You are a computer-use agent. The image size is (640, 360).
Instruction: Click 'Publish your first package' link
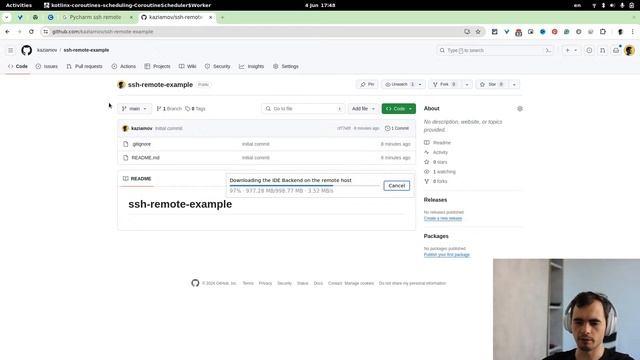[x=447, y=255]
